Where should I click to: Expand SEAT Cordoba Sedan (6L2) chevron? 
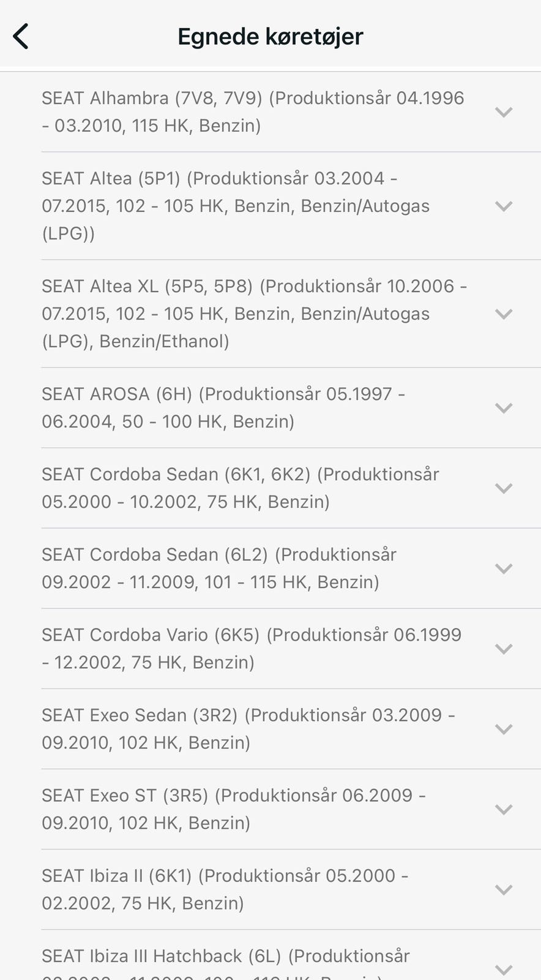tap(503, 568)
